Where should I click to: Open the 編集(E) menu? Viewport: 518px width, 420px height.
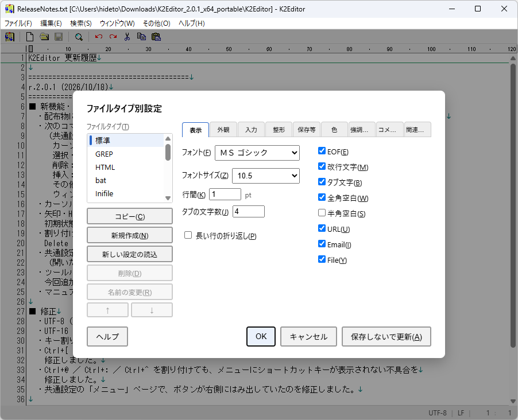tap(51, 24)
